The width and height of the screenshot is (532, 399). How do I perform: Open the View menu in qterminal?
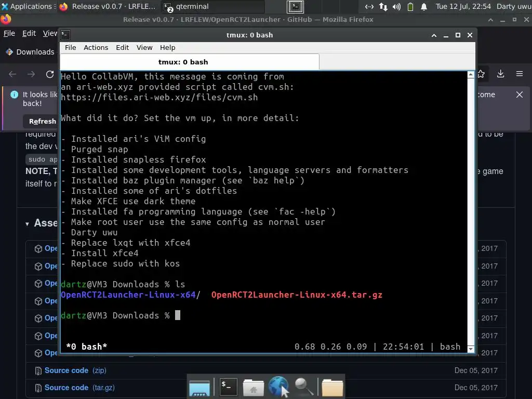pos(144,47)
